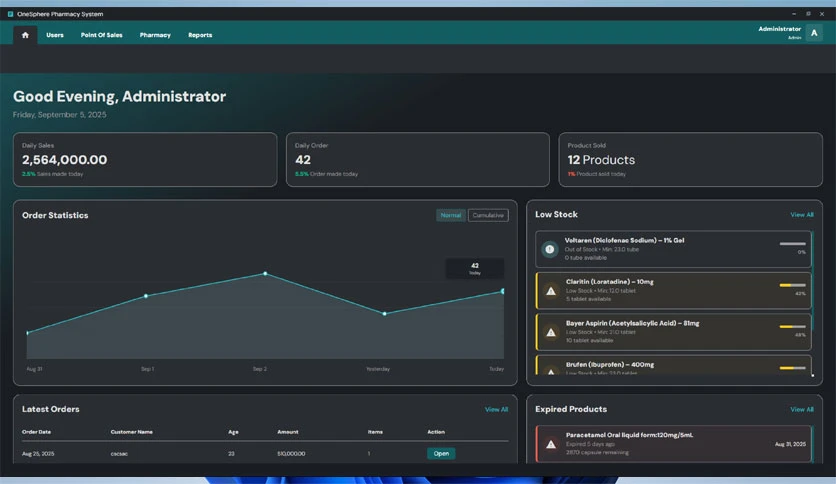This screenshot has height=484, width=836.
Task: Click the Voltaren stock level progress bar
Action: (792, 244)
